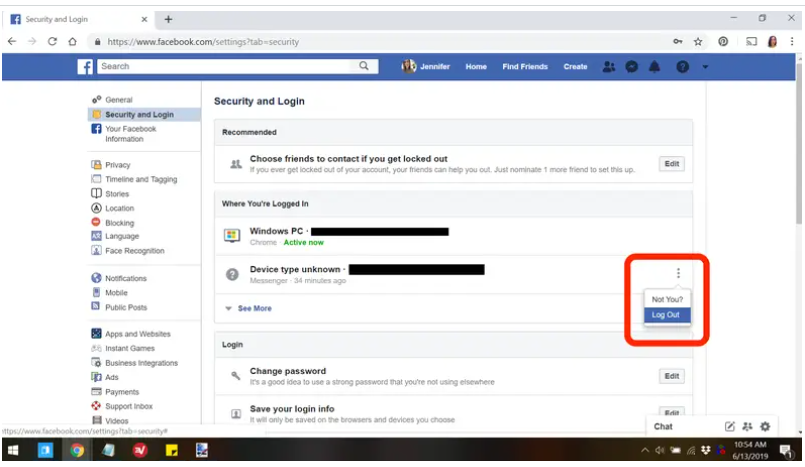Open the Messenger icon in header
This screenshot has height=467, width=805.
631,67
